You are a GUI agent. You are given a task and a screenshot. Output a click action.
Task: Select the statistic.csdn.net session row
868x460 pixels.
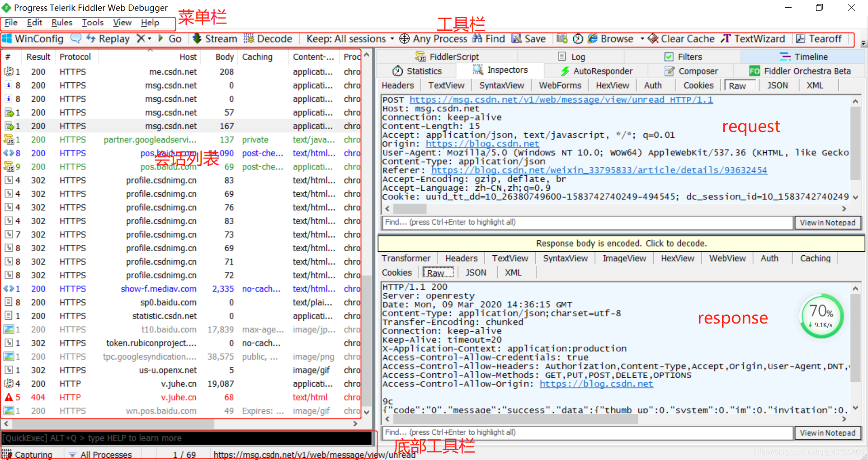coord(182,316)
